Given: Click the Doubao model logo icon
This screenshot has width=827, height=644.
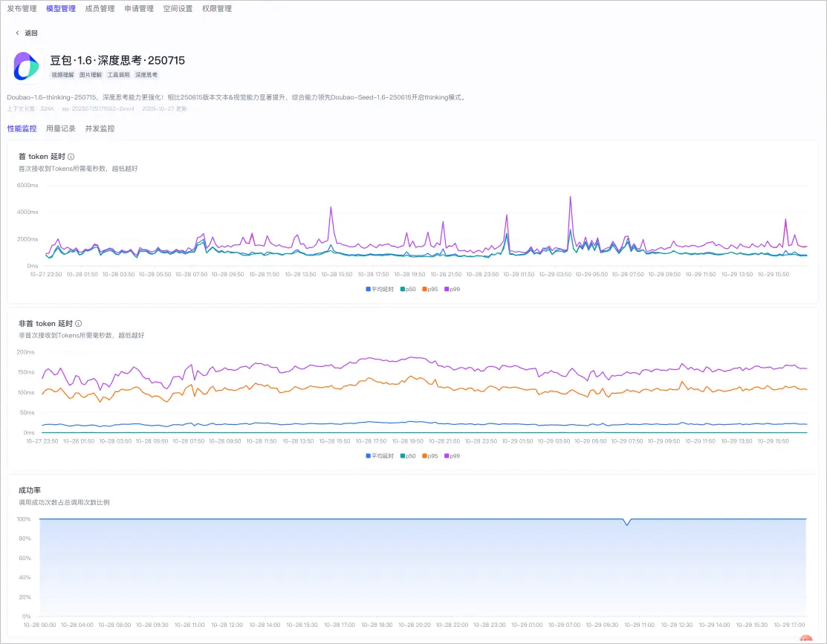Looking at the screenshot, I should pos(26,66).
